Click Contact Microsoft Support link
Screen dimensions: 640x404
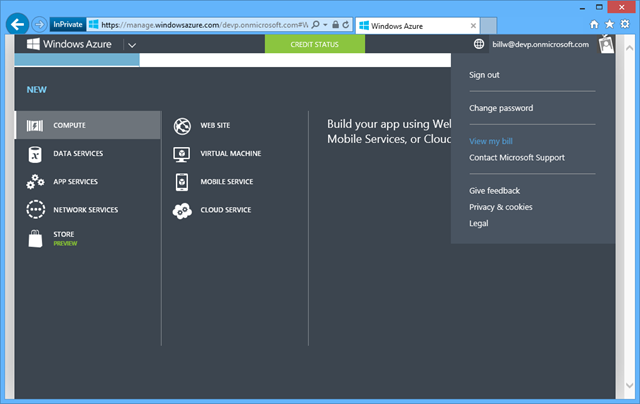click(x=516, y=158)
